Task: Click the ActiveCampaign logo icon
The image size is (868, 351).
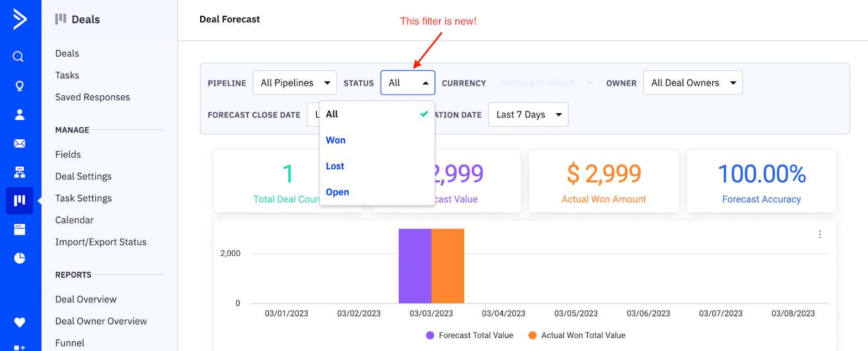Action: 20,20
